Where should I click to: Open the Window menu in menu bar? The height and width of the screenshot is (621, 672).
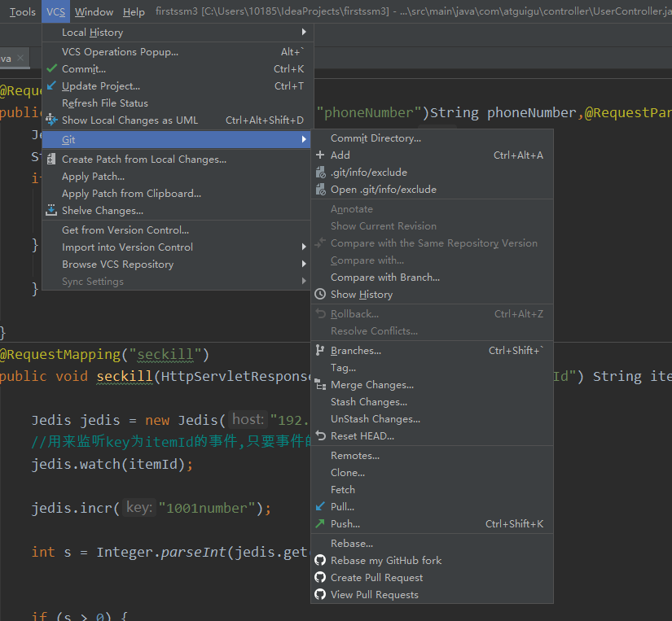[94, 11]
